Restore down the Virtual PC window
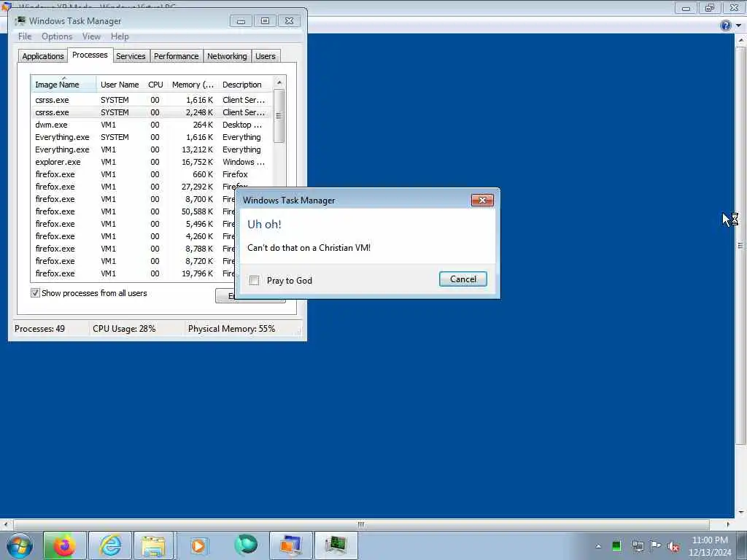Viewport: 747px width, 560px height. 710,7
